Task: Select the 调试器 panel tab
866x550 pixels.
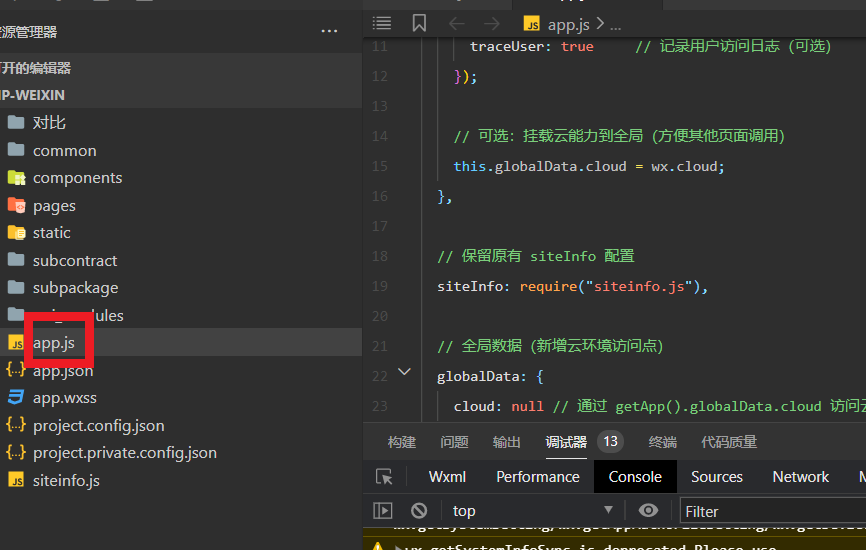Action: [x=566, y=442]
